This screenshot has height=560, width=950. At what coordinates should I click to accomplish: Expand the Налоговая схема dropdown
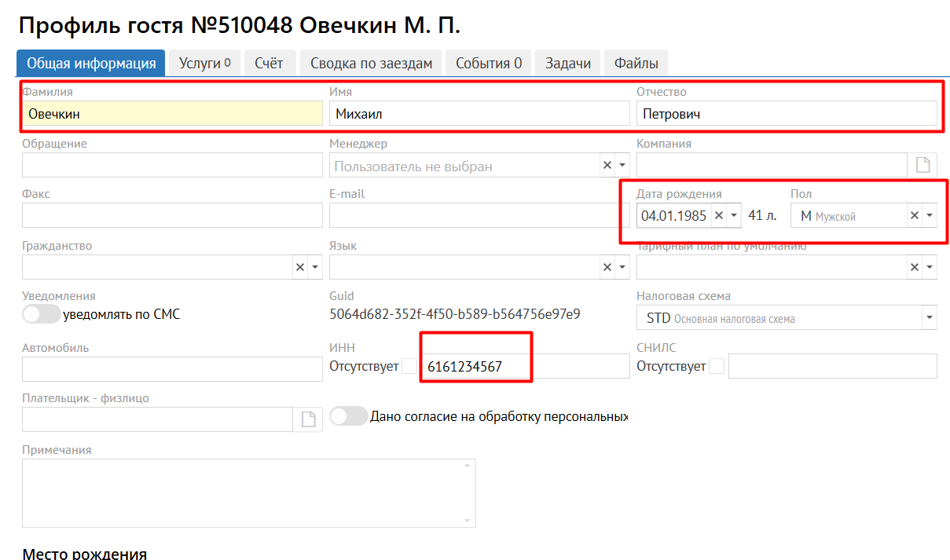click(930, 319)
